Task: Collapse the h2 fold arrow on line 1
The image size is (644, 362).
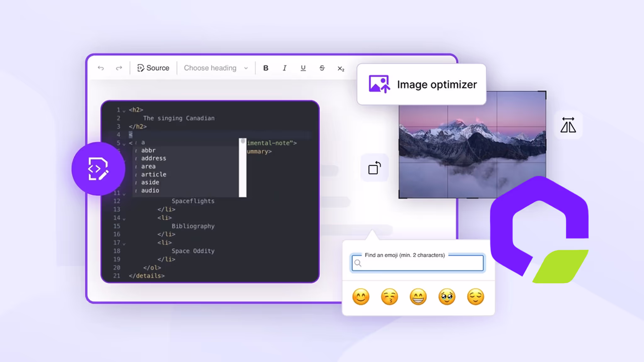Action: [x=124, y=110]
